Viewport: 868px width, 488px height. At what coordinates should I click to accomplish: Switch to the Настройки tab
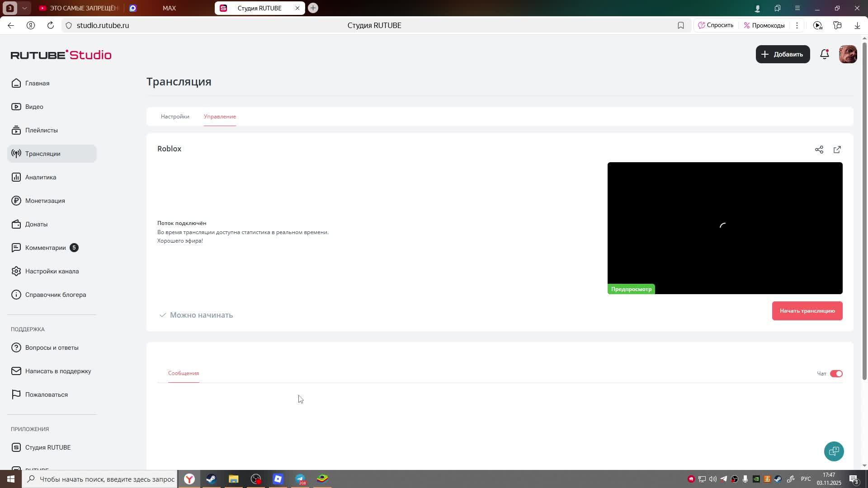pyautogui.click(x=175, y=117)
